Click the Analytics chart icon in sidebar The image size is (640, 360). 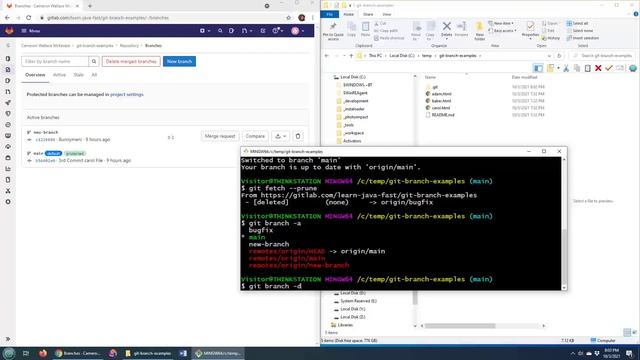pyautogui.click(x=8, y=169)
